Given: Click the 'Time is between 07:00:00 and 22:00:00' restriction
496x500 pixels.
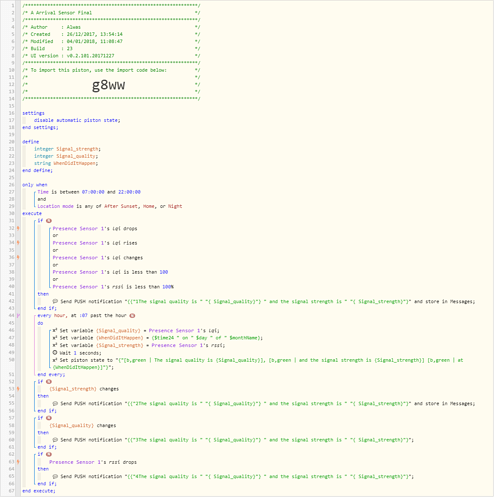Looking at the screenshot, I should coord(89,192).
